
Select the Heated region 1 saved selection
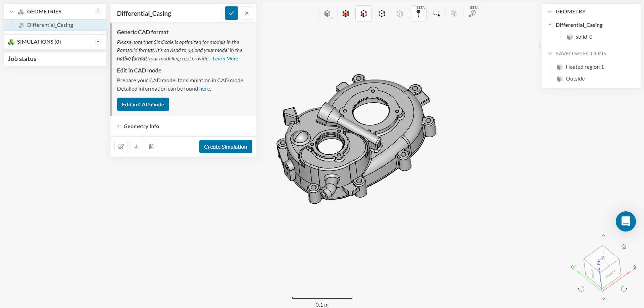coord(584,67)
